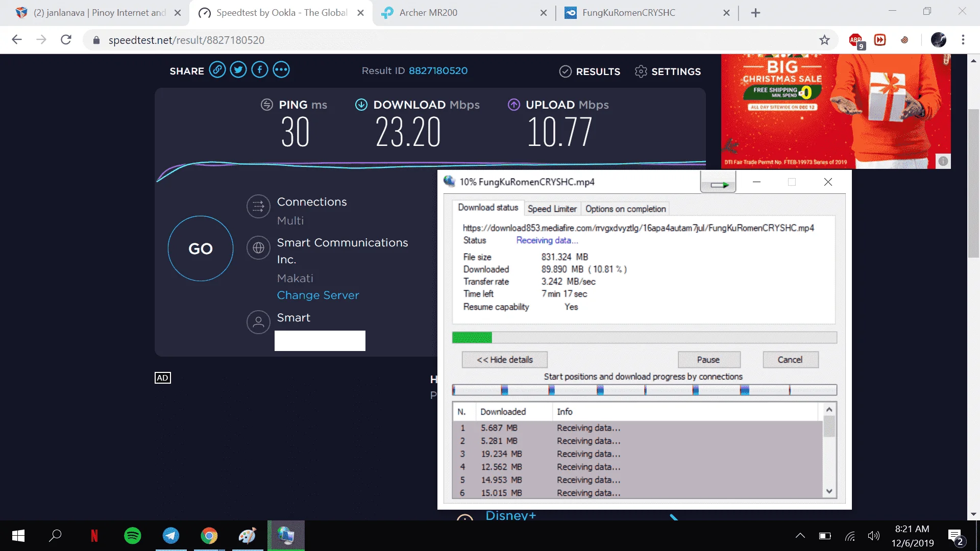The width and height of the screenshot is (980, 551).
Task: Go back to the previous page
Action: click(x=17, y=40)
